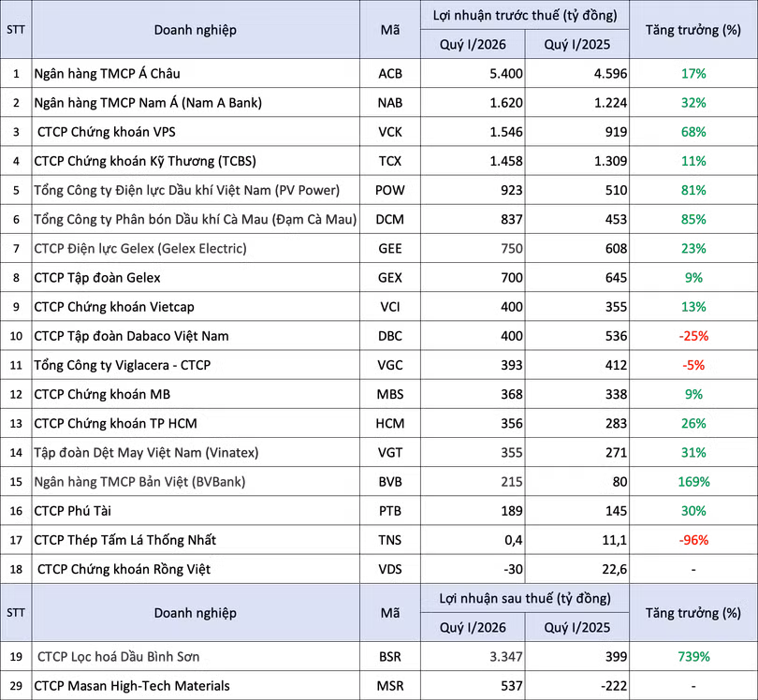Select the 68% growth value

point(693,131)
